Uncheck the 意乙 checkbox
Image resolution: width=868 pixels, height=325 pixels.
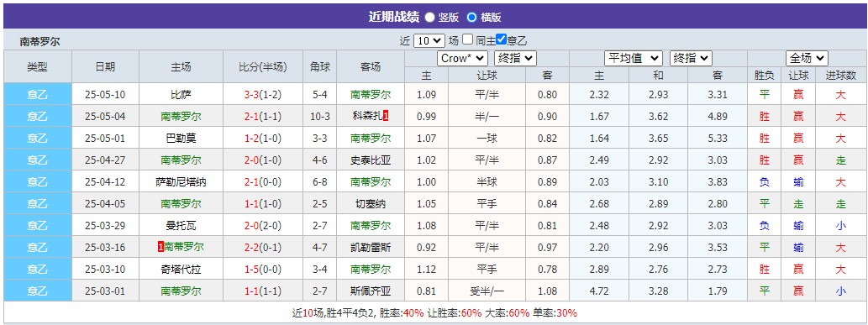[x=502, y=39]
